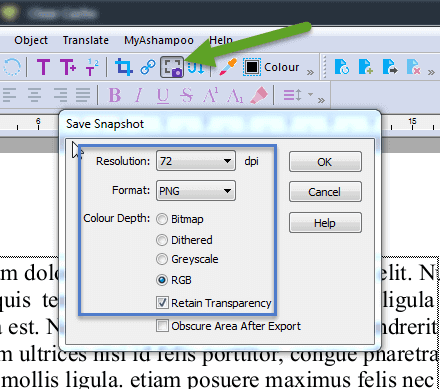Select the Text tool (T icon)
This screenshot has height=389, width=440.
coord(43,67)
